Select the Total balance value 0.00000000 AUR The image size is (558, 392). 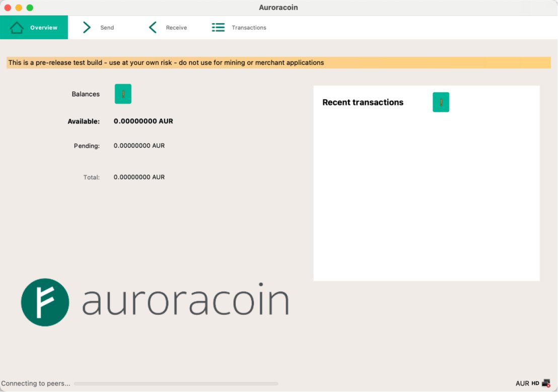(x=139, y=177)
